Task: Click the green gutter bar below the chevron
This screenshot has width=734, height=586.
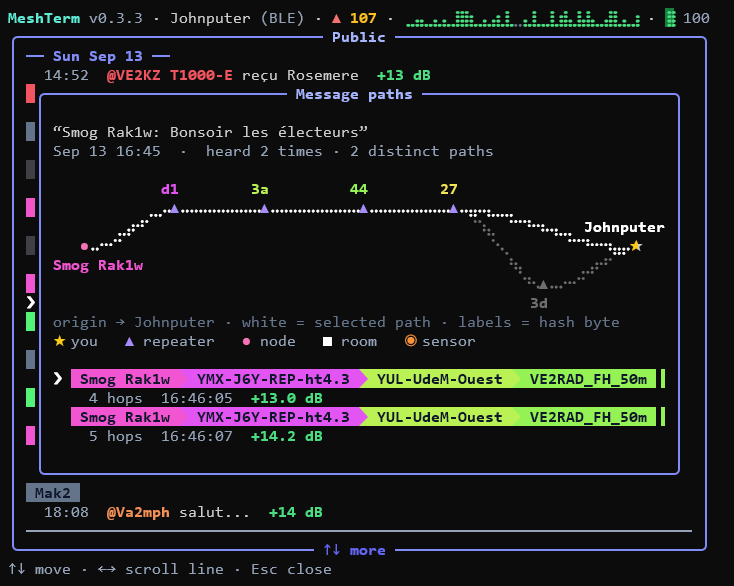Action: click(30, 322)
